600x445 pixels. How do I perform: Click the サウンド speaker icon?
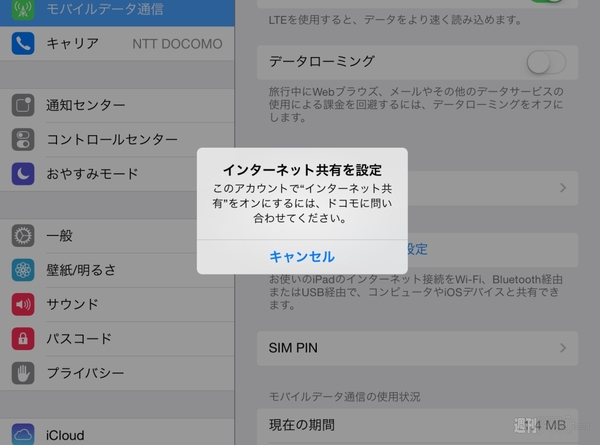tap(23, 304)
